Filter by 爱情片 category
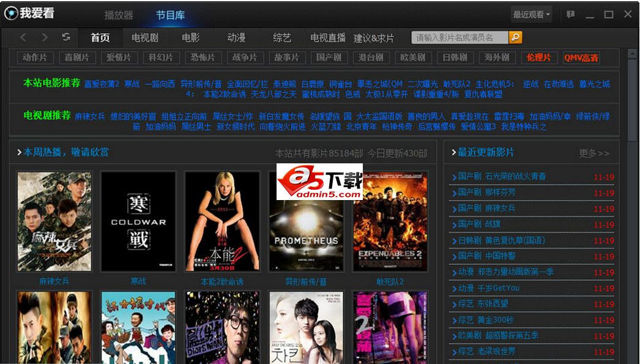 pyautogui.click(x=119, y=58)
